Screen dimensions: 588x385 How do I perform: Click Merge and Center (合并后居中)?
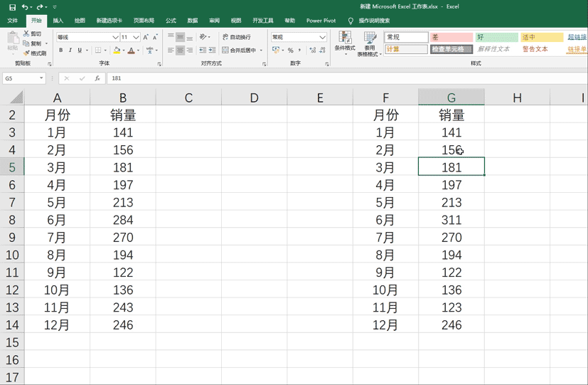pyautogui.click(x=239, y=50)
